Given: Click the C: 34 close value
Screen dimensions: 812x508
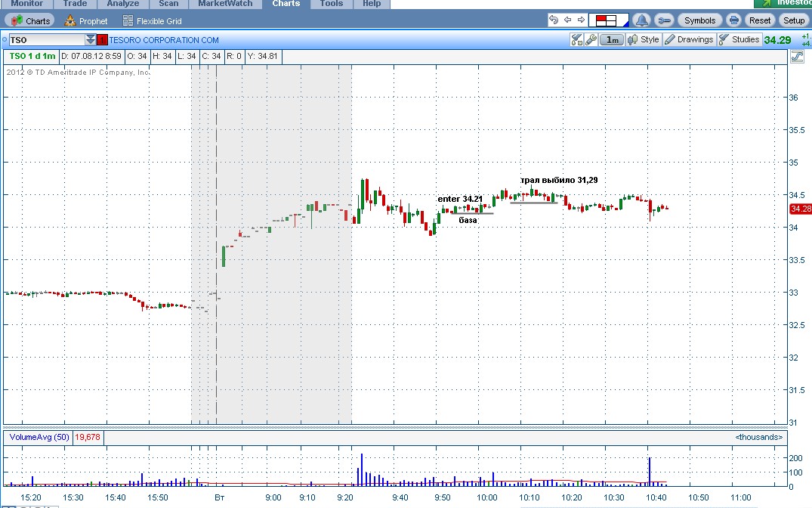Looking at the screenshot, I should point(211,56).
